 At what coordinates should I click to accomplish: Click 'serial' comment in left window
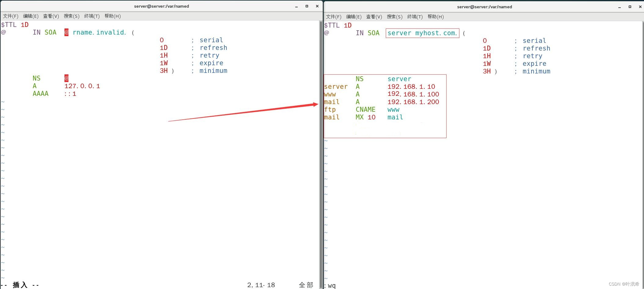click(211, 40)
